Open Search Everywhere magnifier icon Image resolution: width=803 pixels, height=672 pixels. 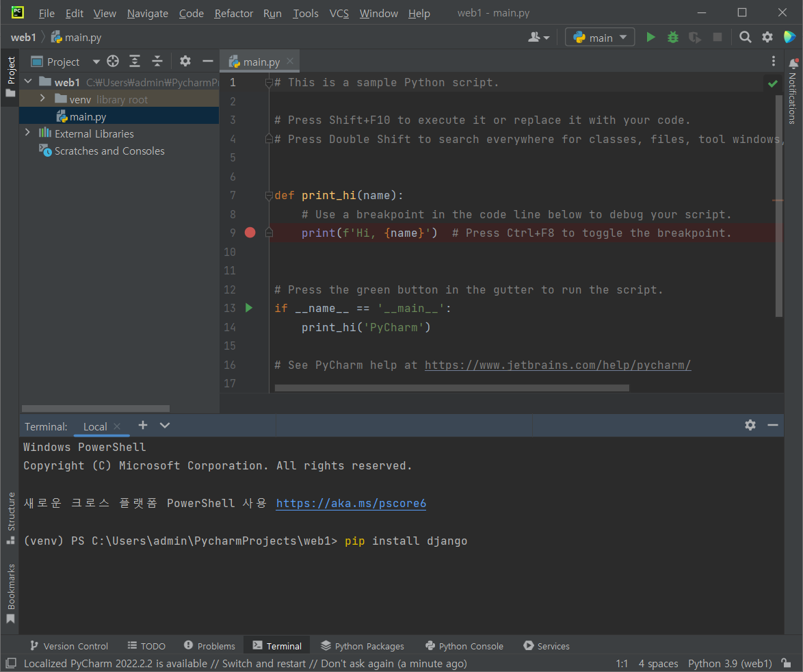(x=745, y=38)
